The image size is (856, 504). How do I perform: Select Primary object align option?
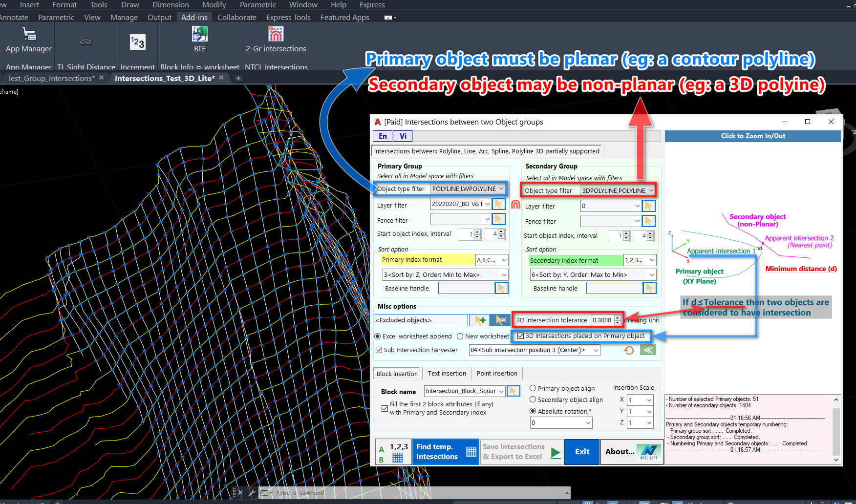pyautogui.click(x=533, y=388)
